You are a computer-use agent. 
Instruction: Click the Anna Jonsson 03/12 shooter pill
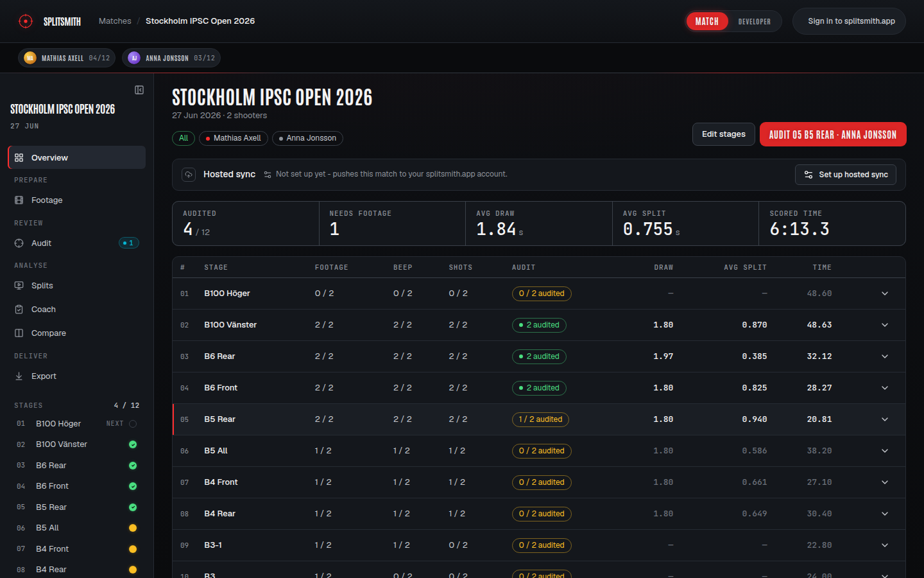171,58
